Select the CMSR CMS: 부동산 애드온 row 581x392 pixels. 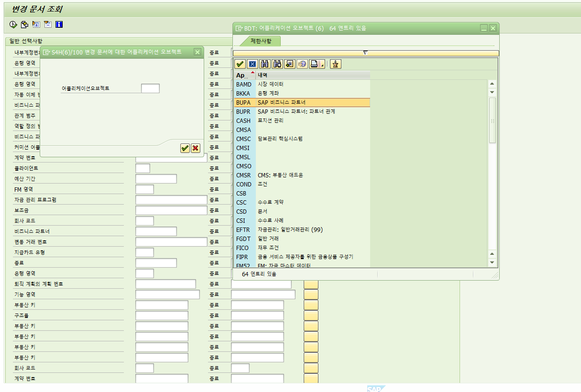point(302,175)
